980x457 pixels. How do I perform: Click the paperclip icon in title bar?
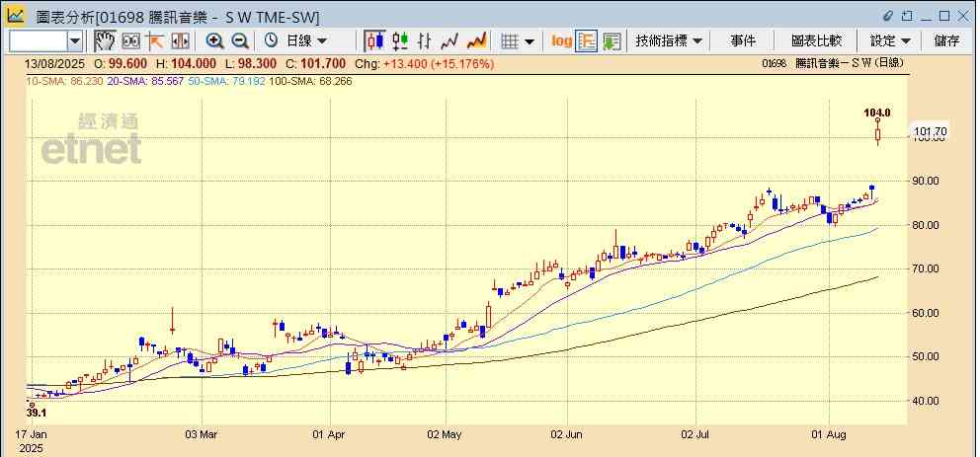pos(889,16)
